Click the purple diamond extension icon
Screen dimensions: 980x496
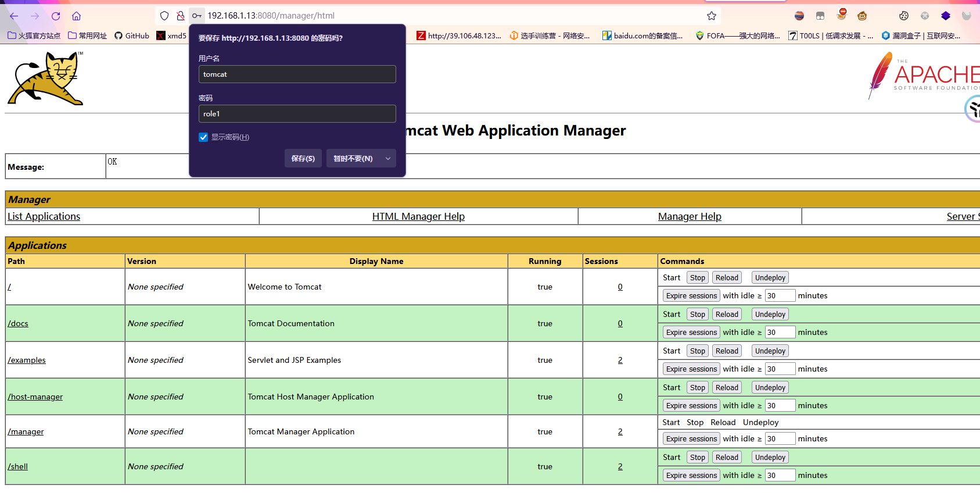[x=946, y=16]
